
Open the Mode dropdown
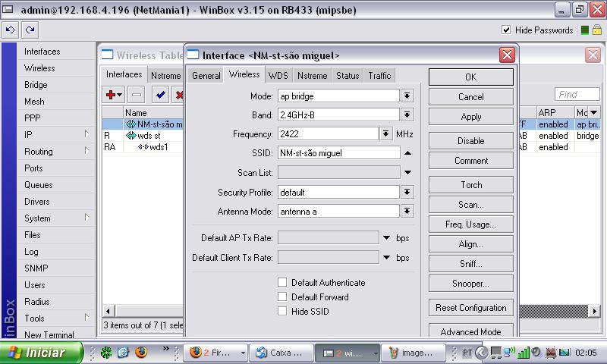[407, 96]
